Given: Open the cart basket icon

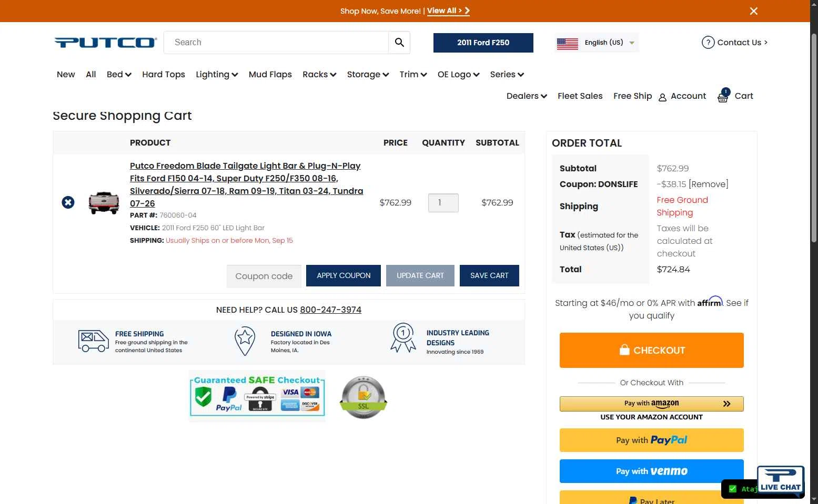Looking at the screenshot, I should tap(723, 96).
